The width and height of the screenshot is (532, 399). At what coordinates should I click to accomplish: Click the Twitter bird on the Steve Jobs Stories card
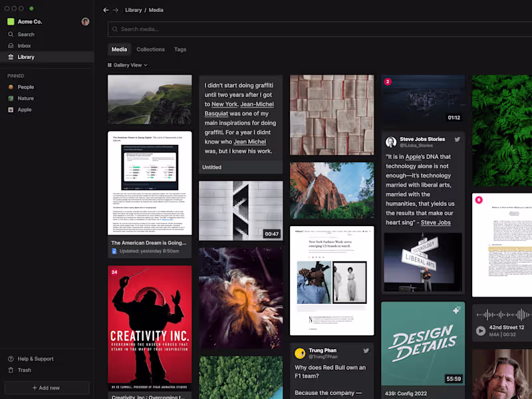458,140
